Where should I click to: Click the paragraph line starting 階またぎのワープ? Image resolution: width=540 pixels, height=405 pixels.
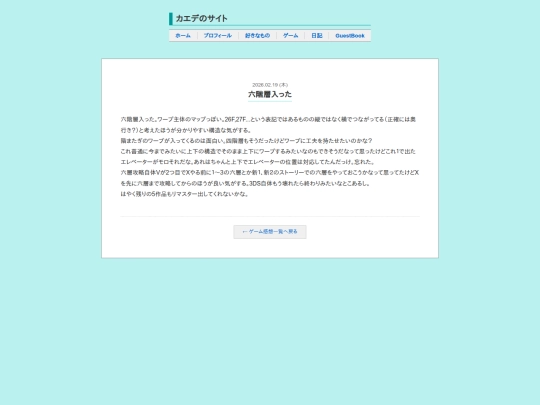click(246, 141)
